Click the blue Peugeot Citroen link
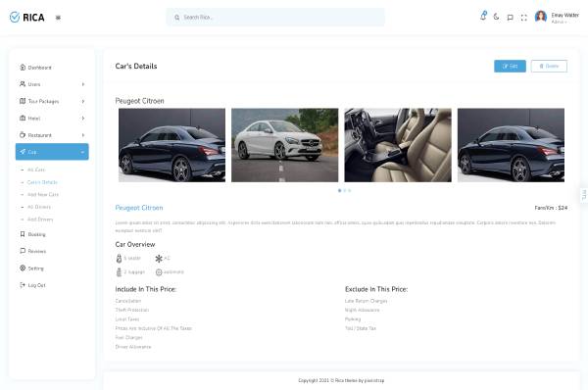The width and height of the screenshot is (588, 390). click(x=139, y=208)
